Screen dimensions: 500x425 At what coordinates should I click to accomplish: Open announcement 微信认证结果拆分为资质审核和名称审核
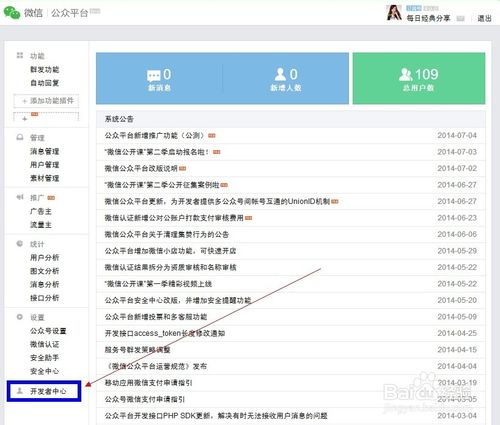[x=170, y=267]
